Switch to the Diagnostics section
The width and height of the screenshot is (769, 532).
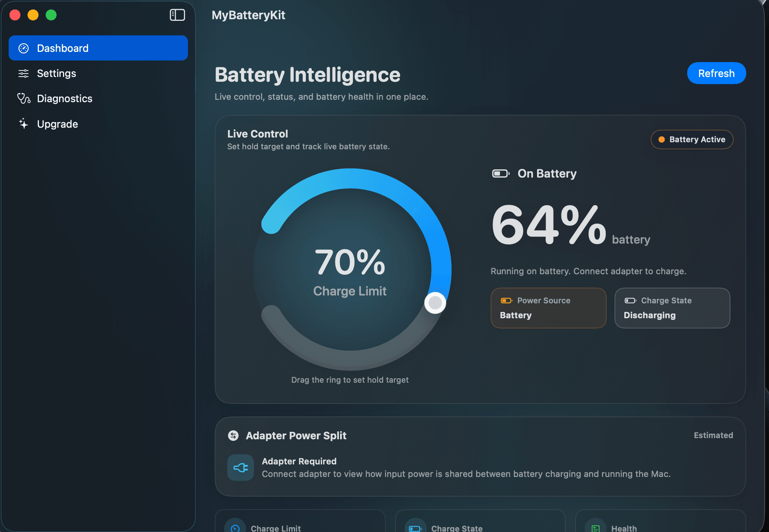point(65,99)
